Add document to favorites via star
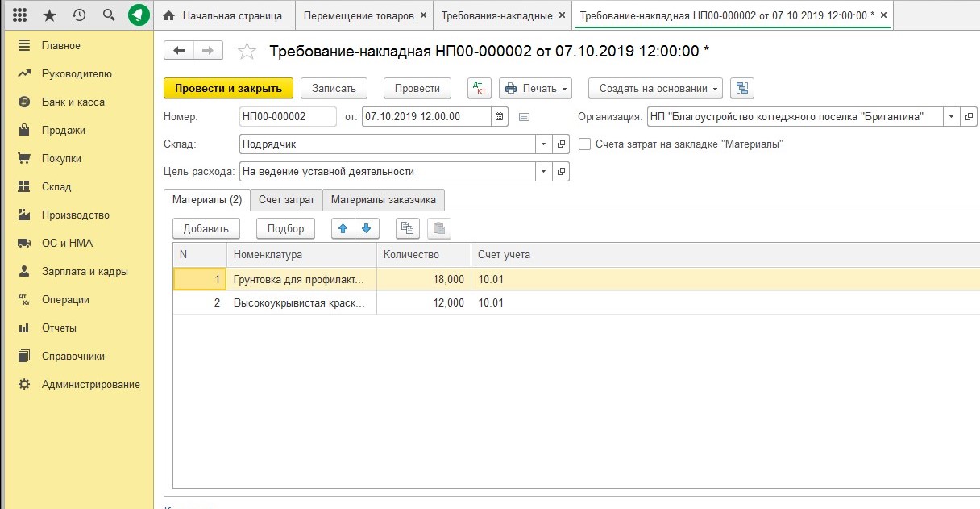The width and height of the screenshot is (980, 509). (247, 52)
